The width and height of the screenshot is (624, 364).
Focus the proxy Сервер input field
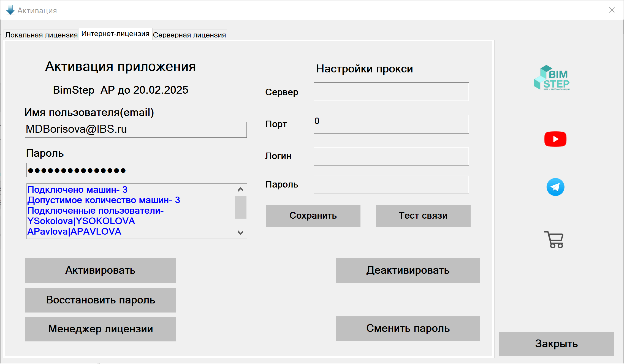point(391,92)
